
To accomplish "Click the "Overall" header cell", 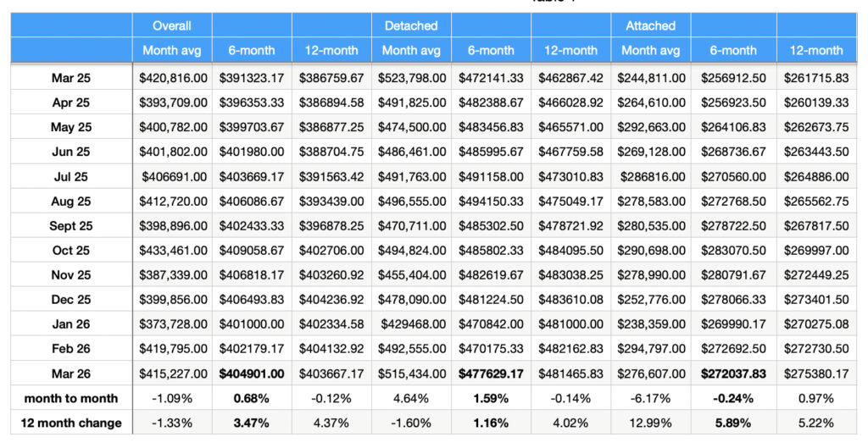I will (x=172, y=25).
